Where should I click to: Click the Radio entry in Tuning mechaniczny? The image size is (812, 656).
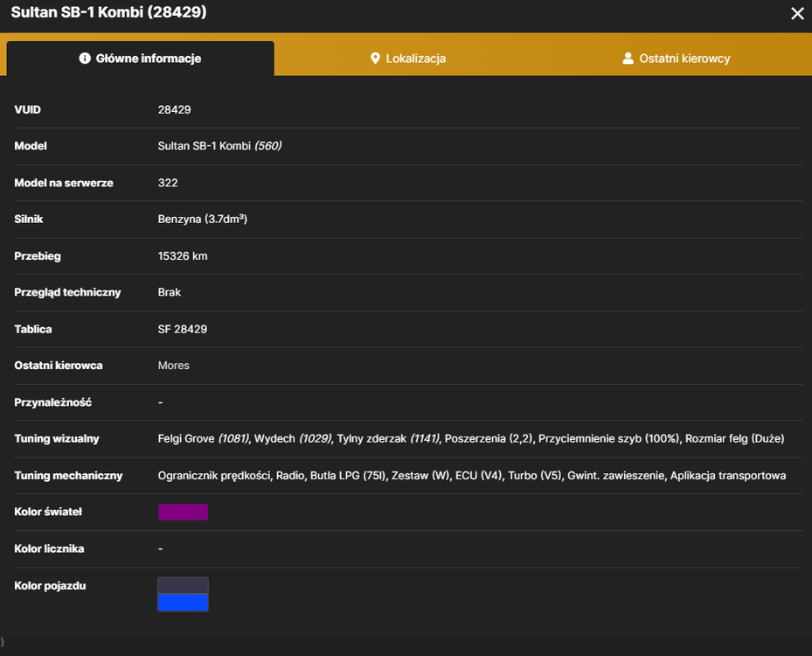click(290, 476)
